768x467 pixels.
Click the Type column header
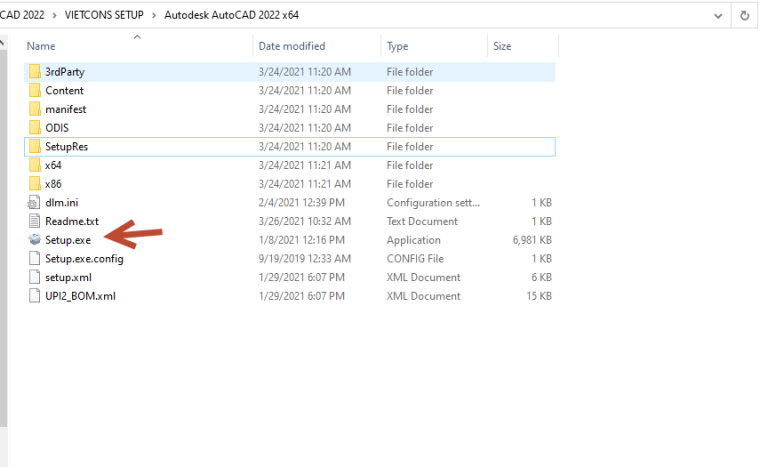click(x=397, y=46)
